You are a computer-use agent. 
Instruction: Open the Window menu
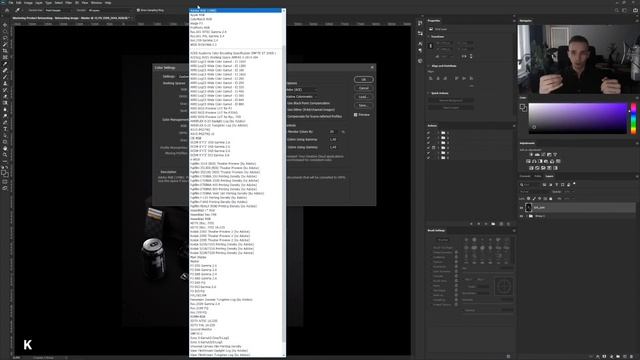point(96,2)
